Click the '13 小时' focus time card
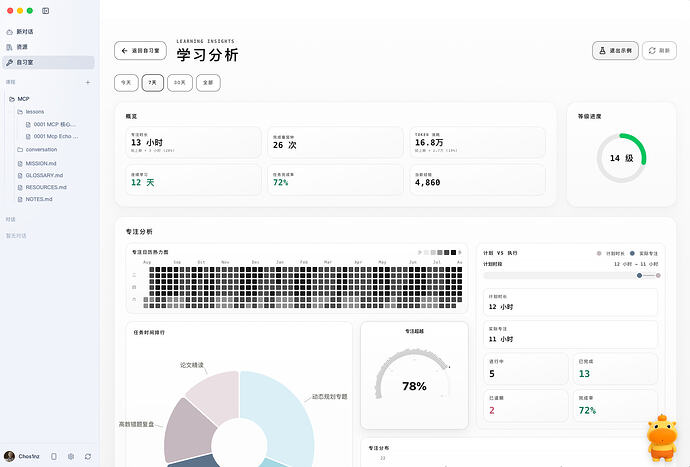 tap(194, 142)
